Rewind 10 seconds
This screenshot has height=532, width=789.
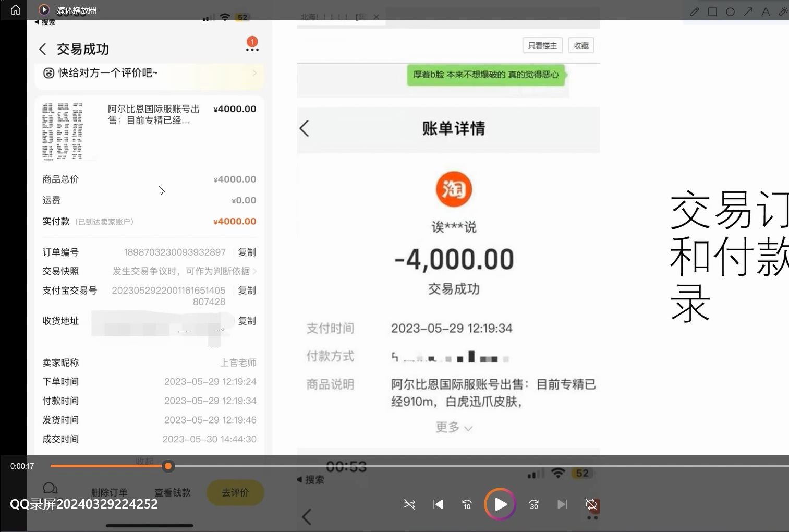pos(467,504)
